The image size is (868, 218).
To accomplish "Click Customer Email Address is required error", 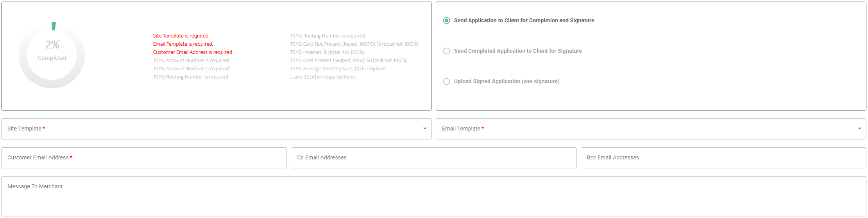I will coord(193,52).
